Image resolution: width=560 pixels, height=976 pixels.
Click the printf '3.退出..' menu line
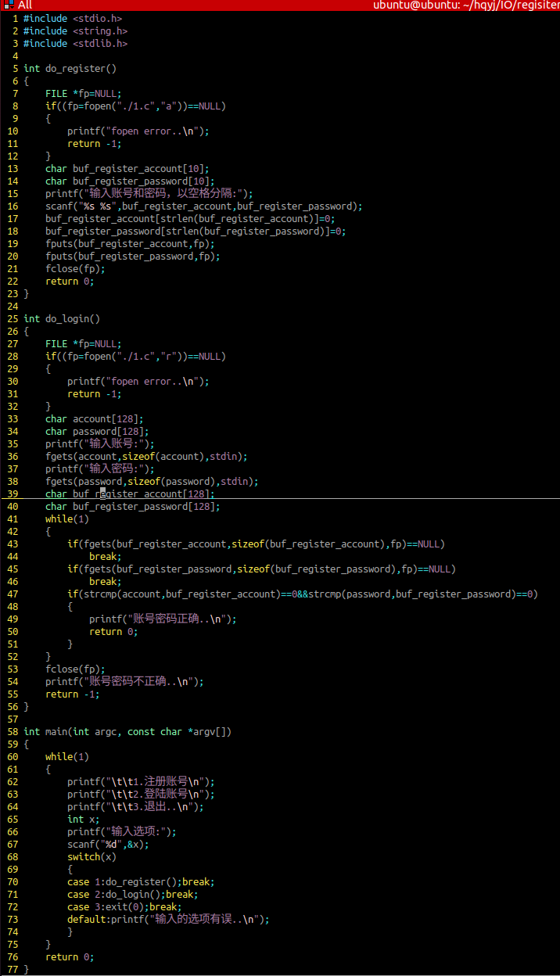135,807
